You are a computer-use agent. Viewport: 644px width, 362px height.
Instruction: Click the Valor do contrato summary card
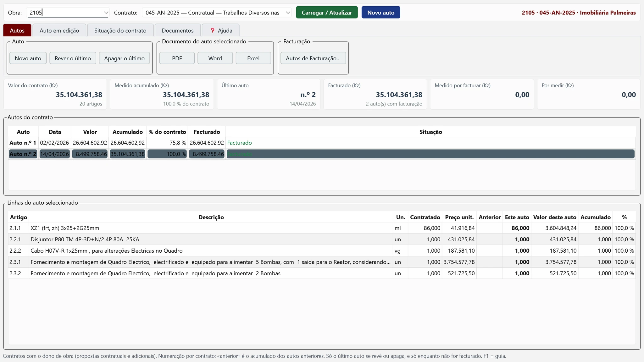(x=55, y=94)
